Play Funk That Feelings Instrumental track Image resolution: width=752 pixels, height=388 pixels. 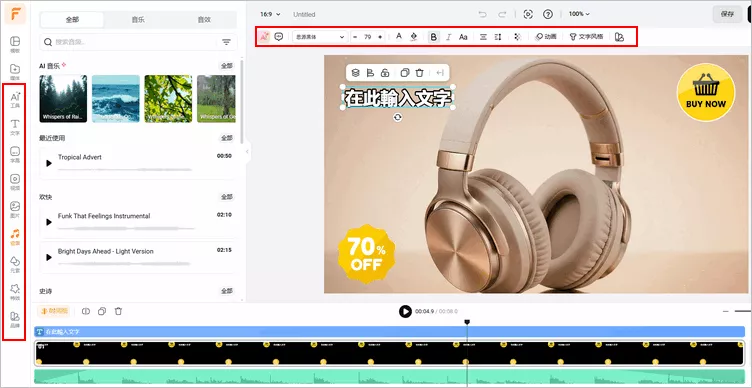(x=49, y=222)
